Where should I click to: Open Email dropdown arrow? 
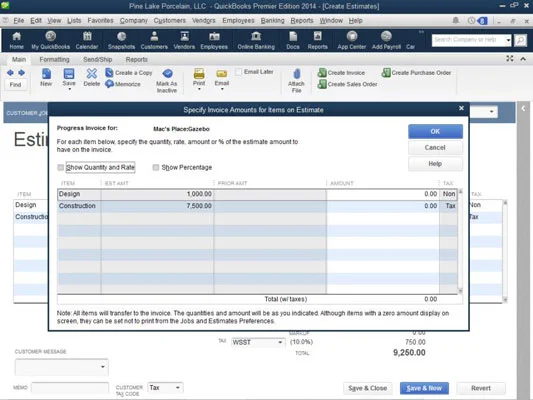[222, 89]
